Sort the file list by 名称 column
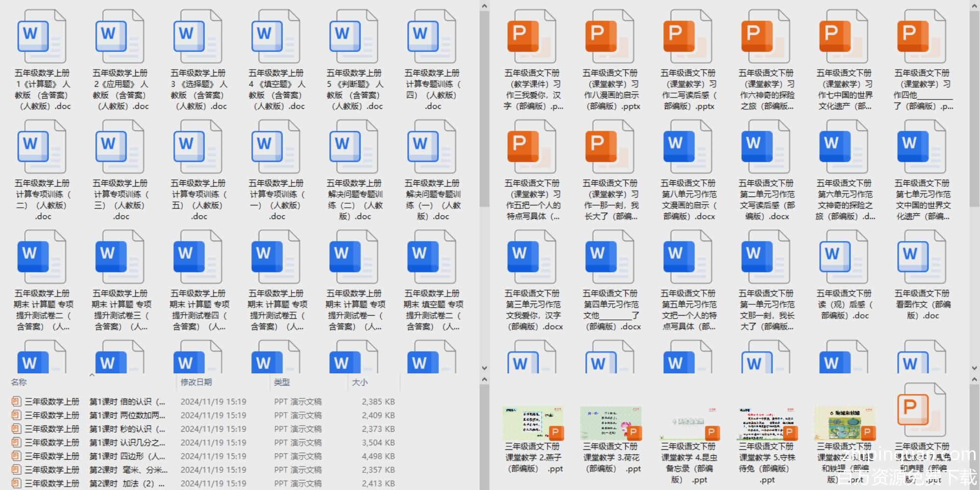980x490 pixels. pos(19,382)
